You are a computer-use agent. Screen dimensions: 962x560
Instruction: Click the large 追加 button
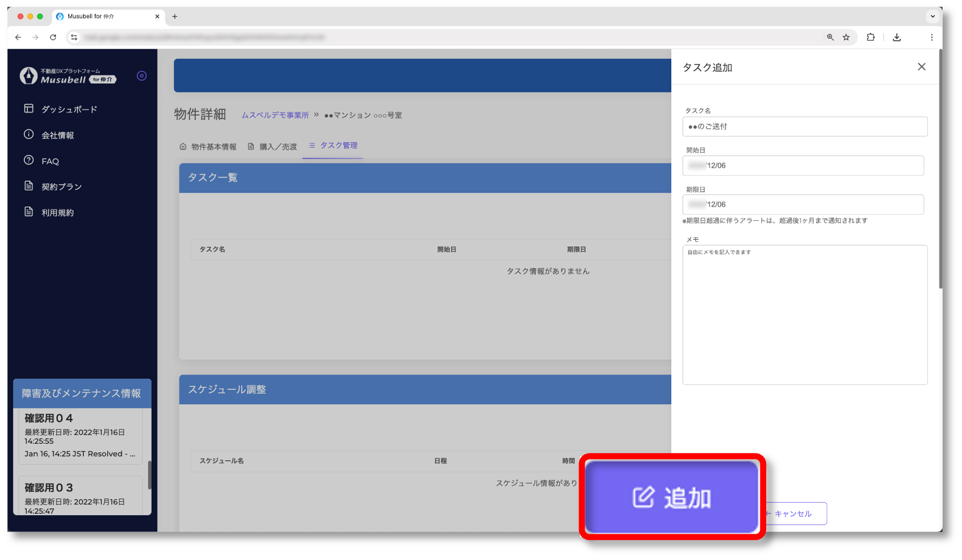pos(672,497)
